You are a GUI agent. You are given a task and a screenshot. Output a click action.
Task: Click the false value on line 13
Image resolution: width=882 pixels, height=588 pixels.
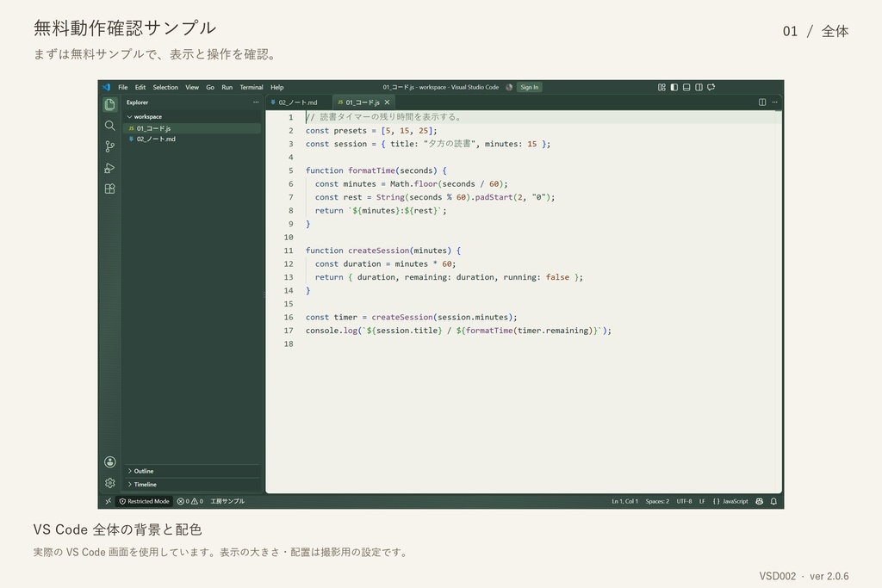click(557, 277)
